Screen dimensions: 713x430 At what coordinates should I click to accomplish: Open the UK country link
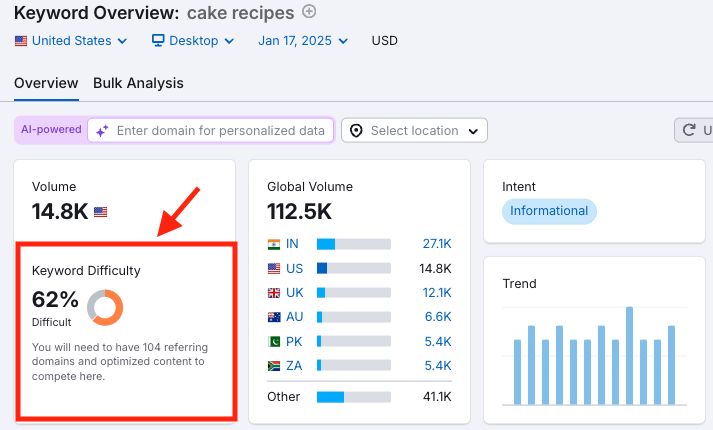[295, 293]
